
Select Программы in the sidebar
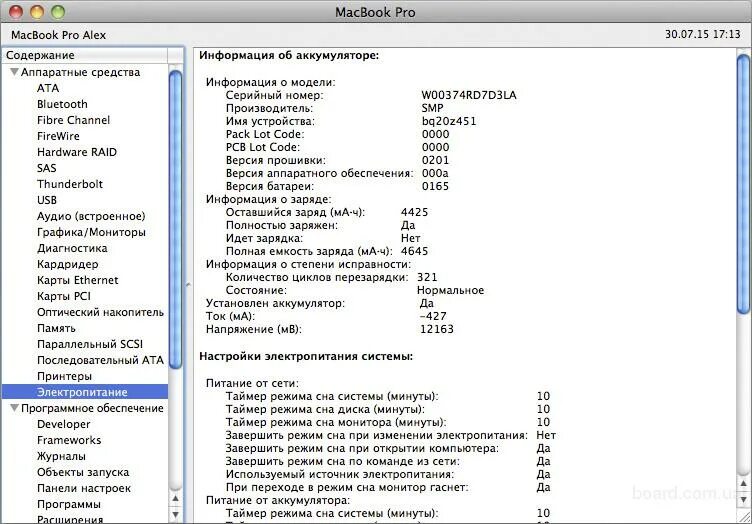pyautogui.click(x=69, y=504)
